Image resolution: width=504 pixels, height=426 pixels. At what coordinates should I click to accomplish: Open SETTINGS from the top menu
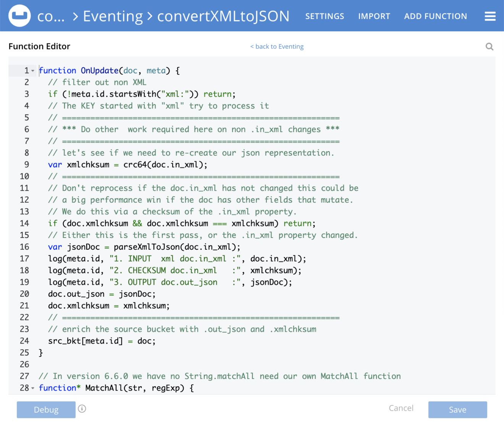[x=325, y=16]
